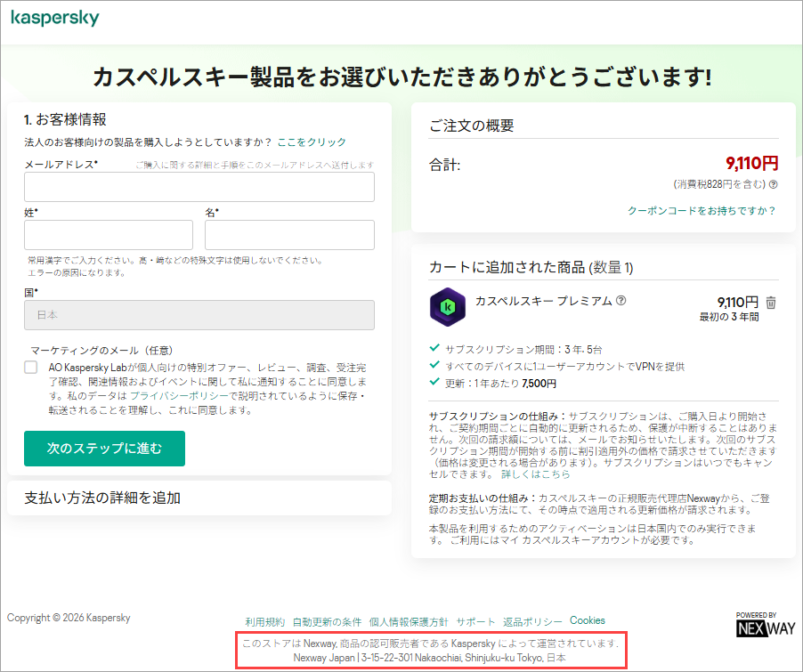Image resolution: width=803 pixels, height=672 pixels.
Task: Open 自動更新の条件 footer link
Action: 327,622
